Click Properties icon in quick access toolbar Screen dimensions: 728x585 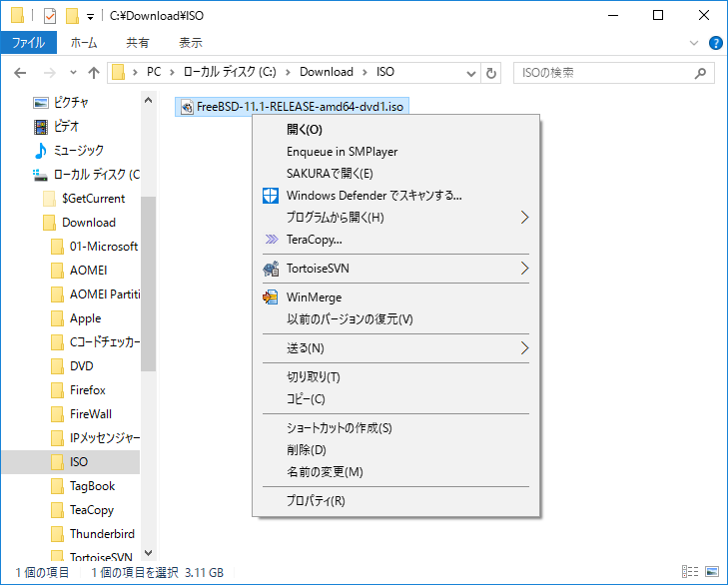[x=50, y=16]
